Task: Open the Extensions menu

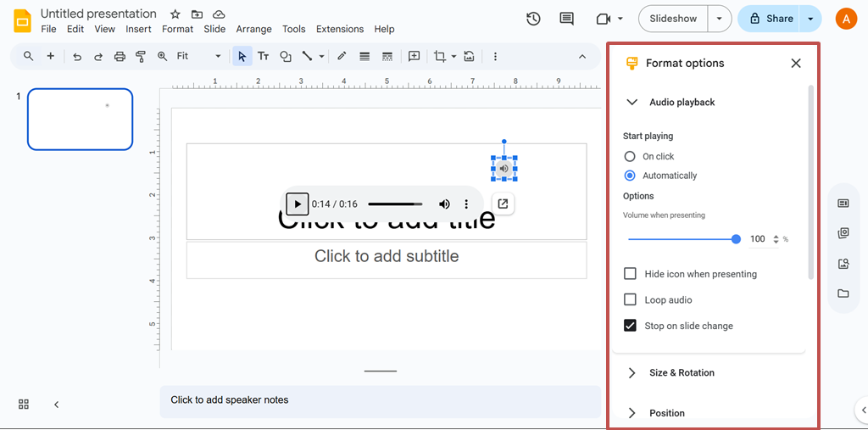Action: coord(340,29)
